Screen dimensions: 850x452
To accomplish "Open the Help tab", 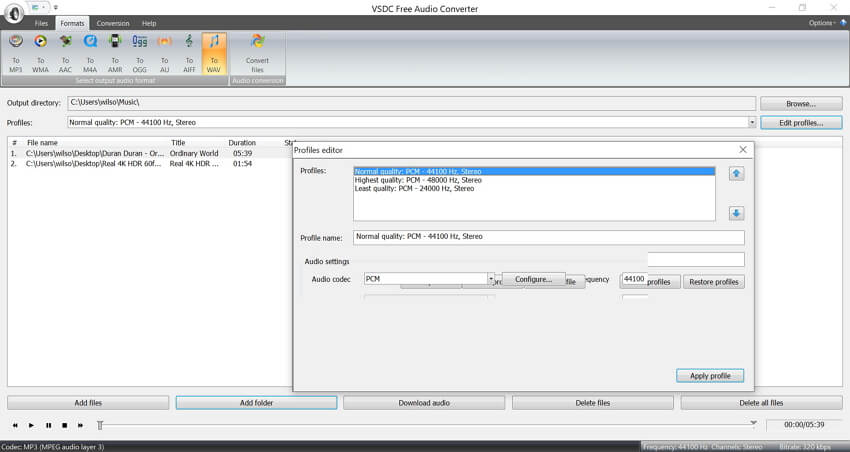I will click(x=149, y=23).
